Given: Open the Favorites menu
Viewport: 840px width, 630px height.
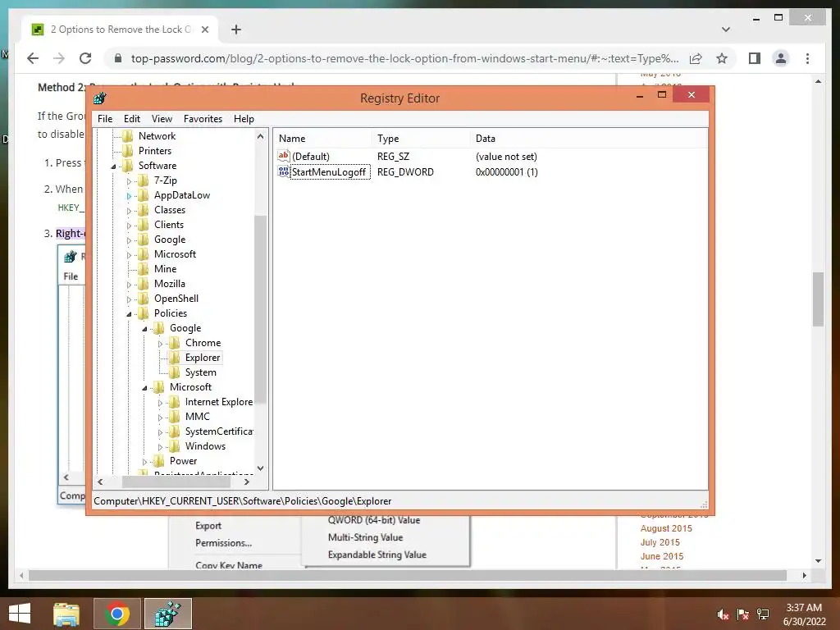Looking at the screenshot, I should (203, 119).
